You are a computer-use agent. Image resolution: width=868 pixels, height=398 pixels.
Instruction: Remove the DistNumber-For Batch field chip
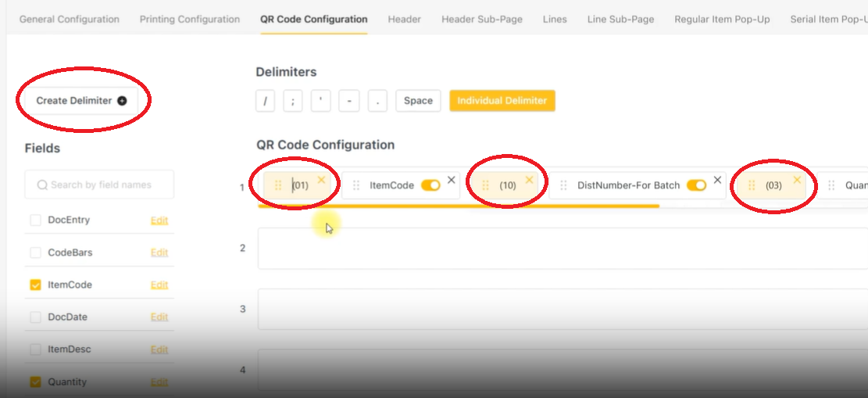[717, 180]
